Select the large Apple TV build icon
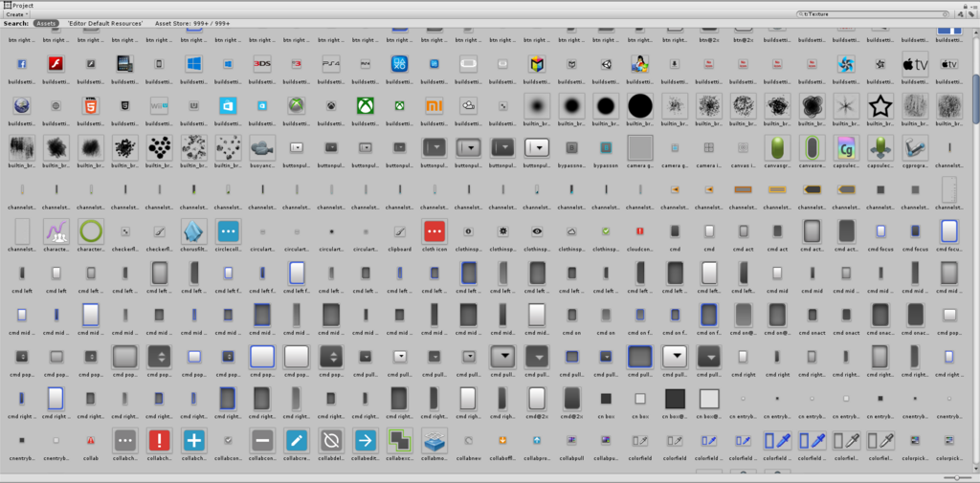 click(x=914, y=64)
